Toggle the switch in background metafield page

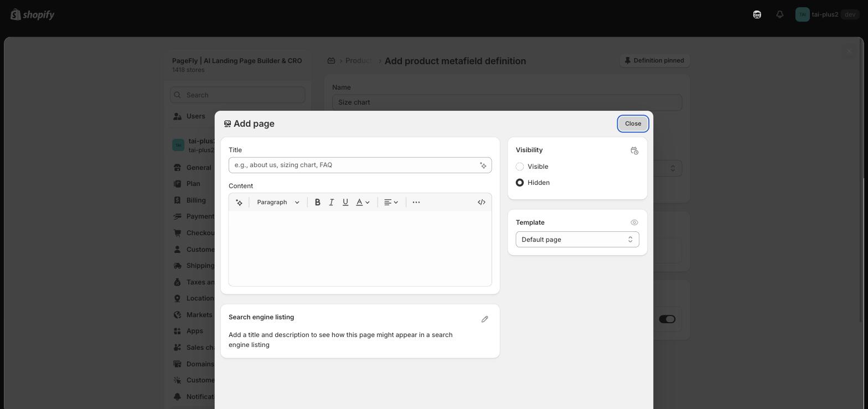coord(667,319)
